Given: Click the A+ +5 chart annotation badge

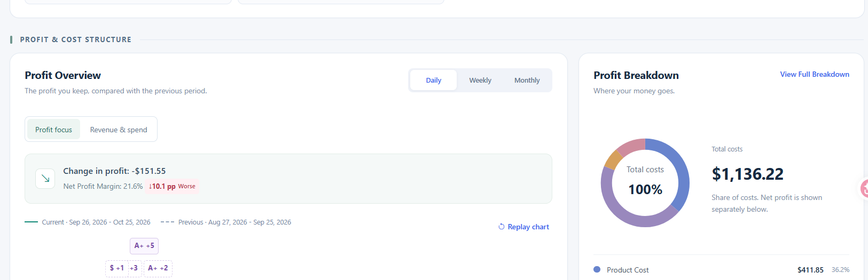Looking at the screenshot, I should coord(144,246).
